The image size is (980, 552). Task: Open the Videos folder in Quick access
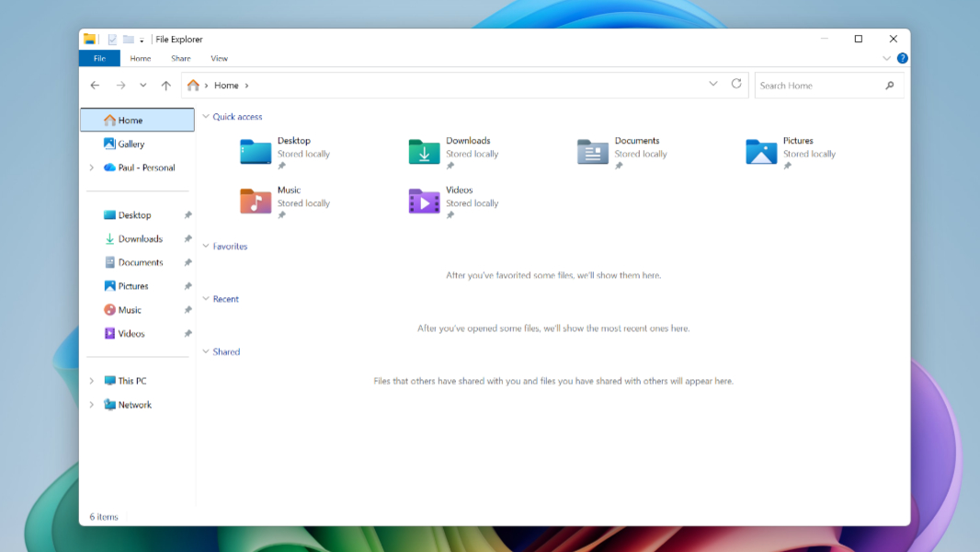tap(424, 201)
